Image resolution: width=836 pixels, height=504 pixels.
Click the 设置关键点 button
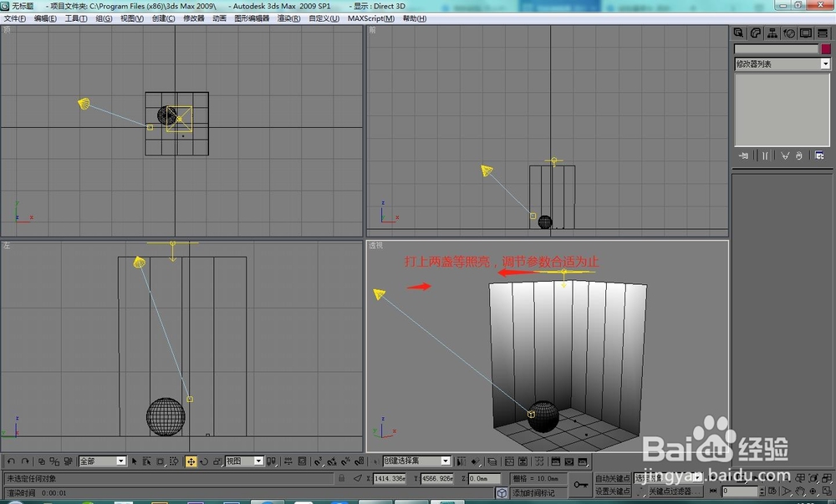(x=613, y=491)
